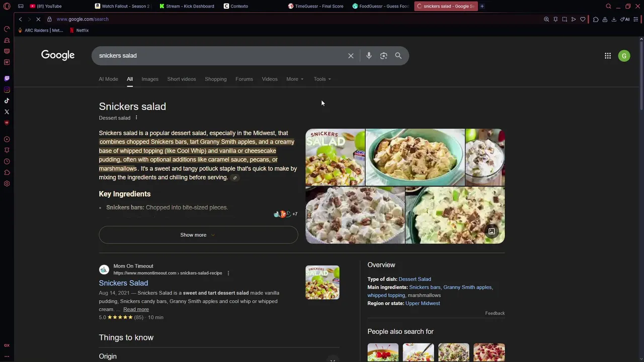Click the site lock icon in address bar

pyautogui.click(x=49, y=19)
